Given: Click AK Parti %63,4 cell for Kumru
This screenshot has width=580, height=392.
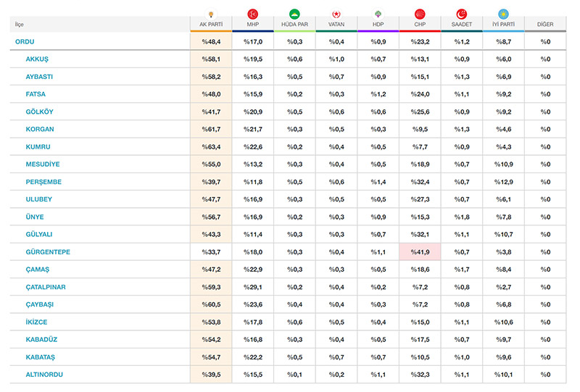Looking at the screenshot, I should coord(211,147).
